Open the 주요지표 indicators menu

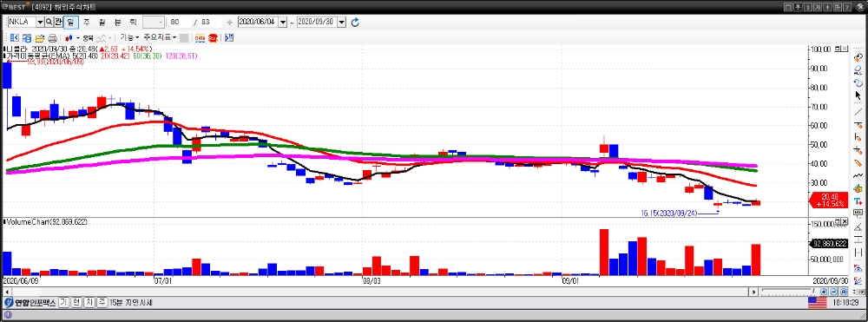point(160,37)
